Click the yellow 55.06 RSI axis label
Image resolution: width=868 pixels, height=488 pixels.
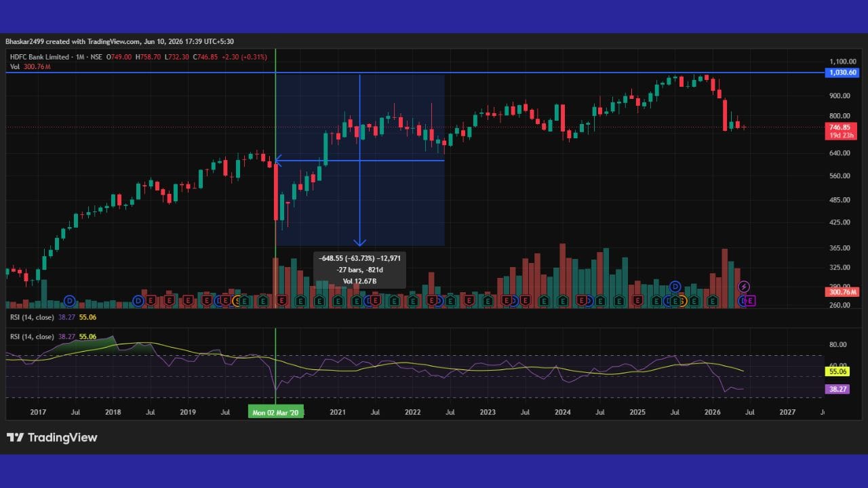[837, 371]
